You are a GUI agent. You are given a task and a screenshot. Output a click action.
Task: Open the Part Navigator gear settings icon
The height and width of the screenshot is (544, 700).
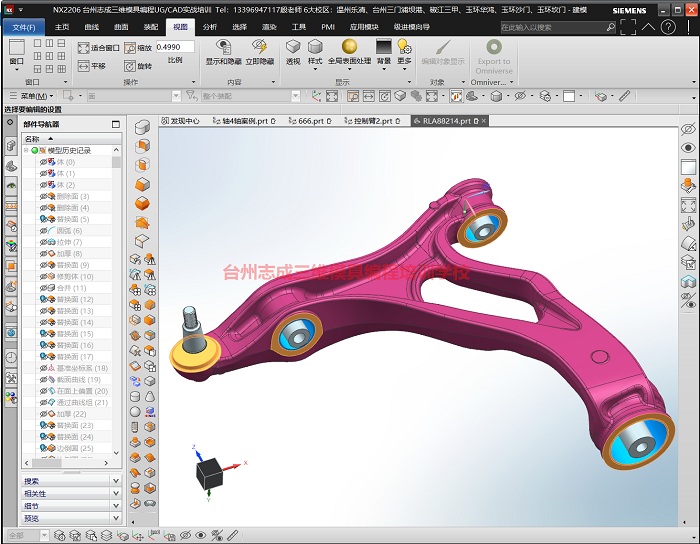click(10, 122)
